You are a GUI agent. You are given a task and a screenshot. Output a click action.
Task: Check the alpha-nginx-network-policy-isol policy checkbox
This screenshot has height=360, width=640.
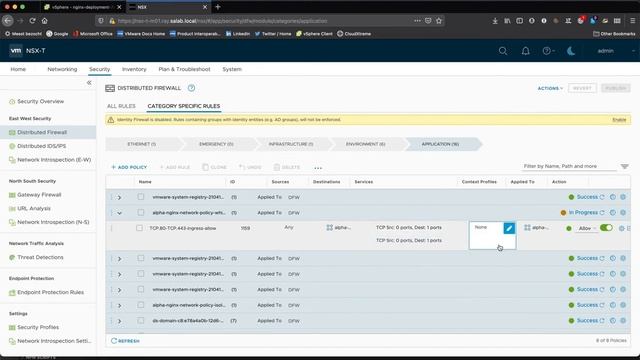coord(141,305)
